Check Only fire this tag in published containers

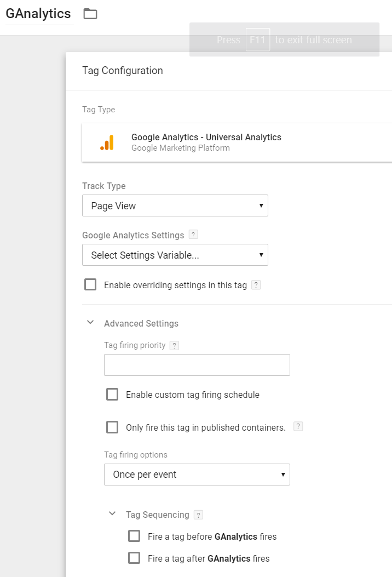[x=112, y=427]
